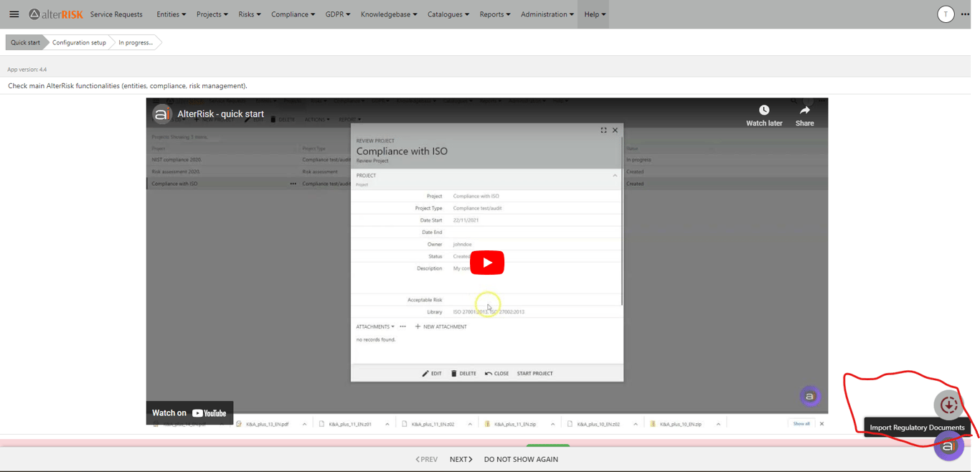Expand the Projects menu
The height and width of the screenshot is (472, 980).
point(212,14)
